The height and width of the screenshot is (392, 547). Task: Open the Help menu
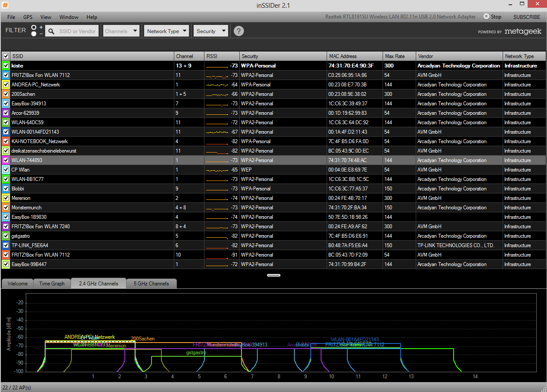coord(92,17)
